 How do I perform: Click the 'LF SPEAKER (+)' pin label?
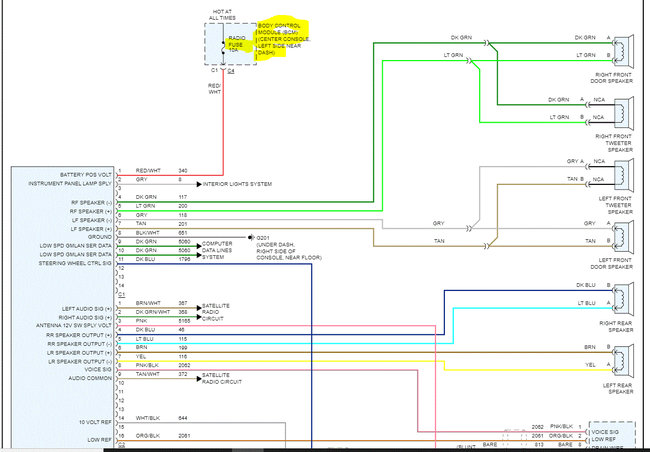[92, 229]
